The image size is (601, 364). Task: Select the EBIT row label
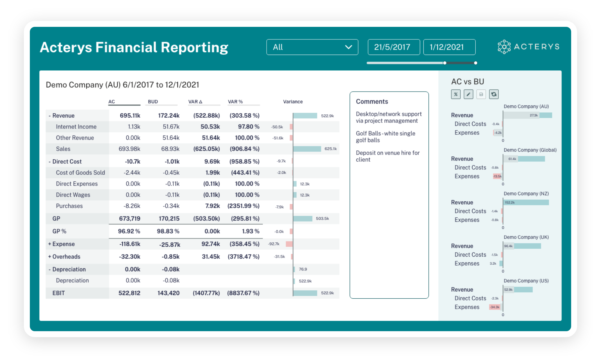pyautogui.click(x=58, y=293)
